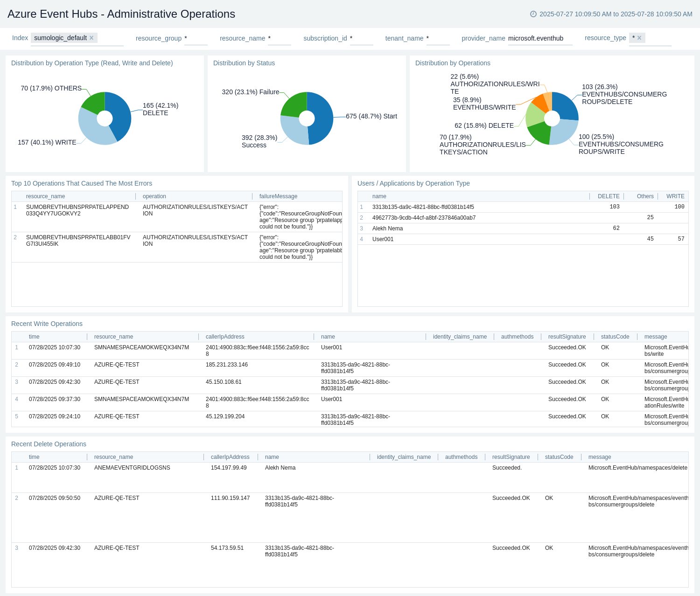Open Top 10 Operations That Caused Most Errors title
700x596 pixels.
pos(82,183)
